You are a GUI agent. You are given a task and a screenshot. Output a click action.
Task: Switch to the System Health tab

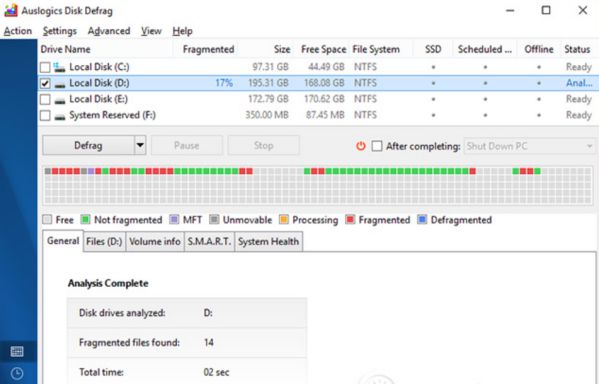click(x=269, y=241)
